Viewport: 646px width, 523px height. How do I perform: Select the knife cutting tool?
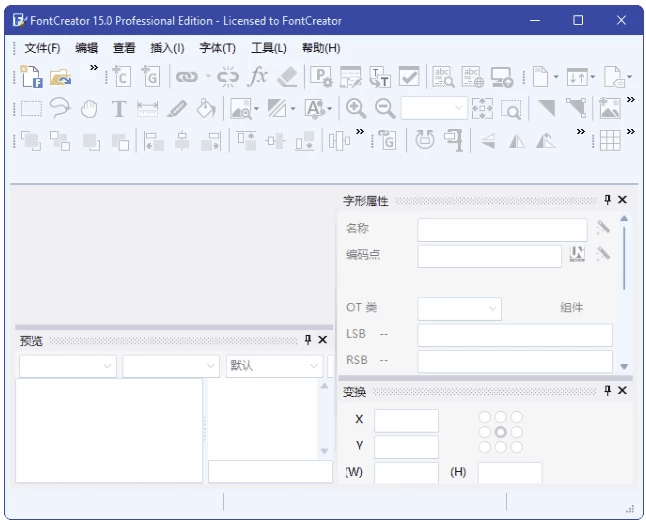pyautogui.click(x=177, y=109)
